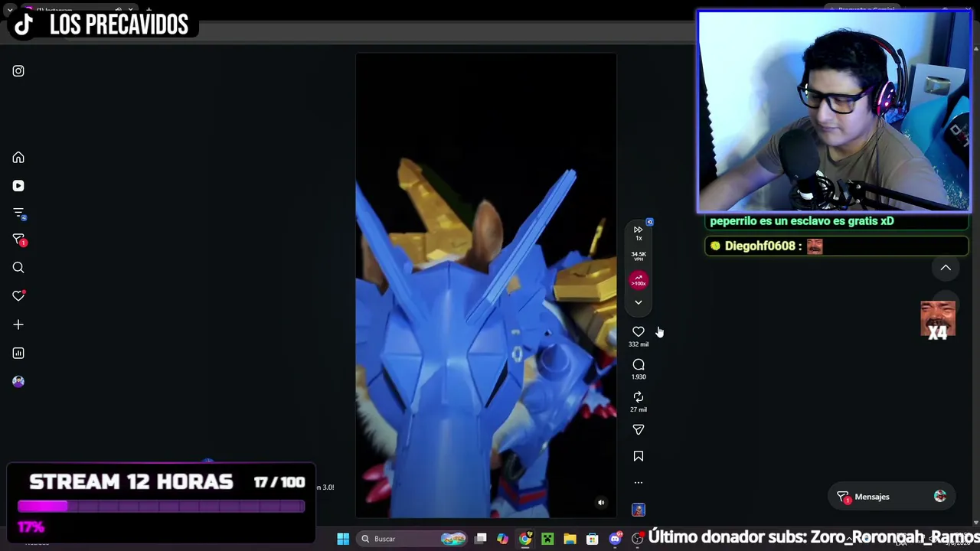Toggle the reel sound speaker icon

coord(601,503)
